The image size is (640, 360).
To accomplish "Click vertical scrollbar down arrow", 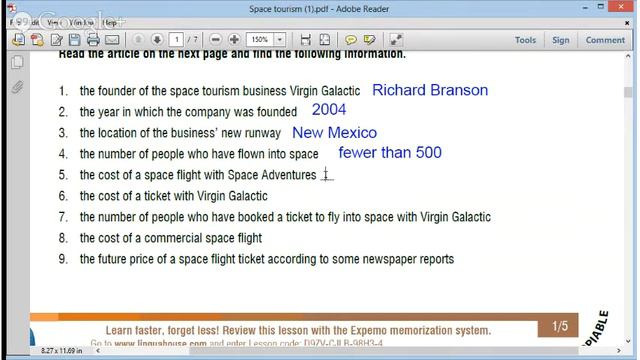I will click(x=628, y=341).
